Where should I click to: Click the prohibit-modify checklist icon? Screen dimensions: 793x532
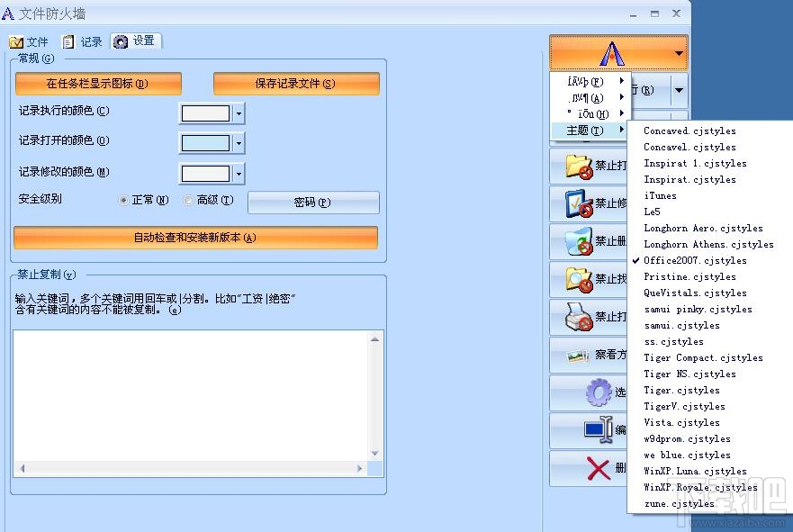(579, 203)
